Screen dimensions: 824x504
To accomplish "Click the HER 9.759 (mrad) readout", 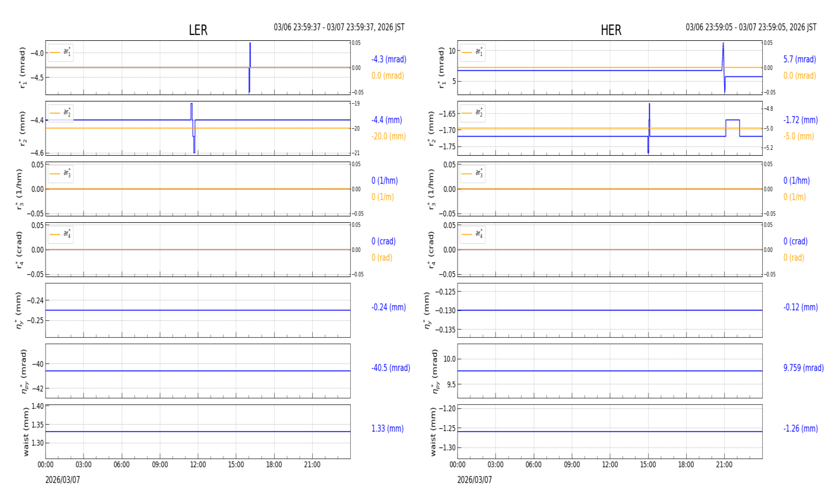I will pyautogui.click(x=803, y=368).
